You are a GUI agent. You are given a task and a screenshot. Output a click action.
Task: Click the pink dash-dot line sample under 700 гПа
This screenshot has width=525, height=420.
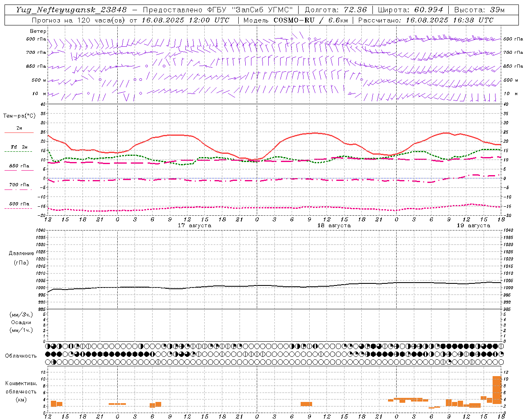[18, 189]
